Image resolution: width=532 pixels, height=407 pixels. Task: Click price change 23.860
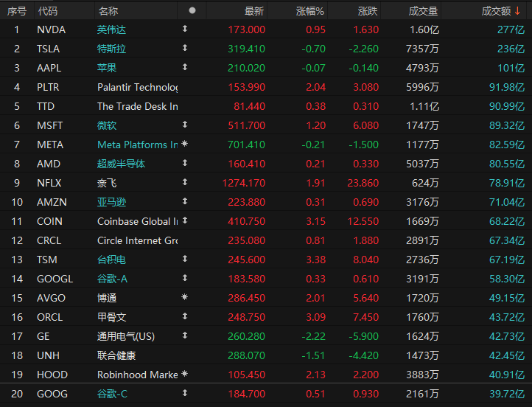pyautogui.click(x=363, y=183)
